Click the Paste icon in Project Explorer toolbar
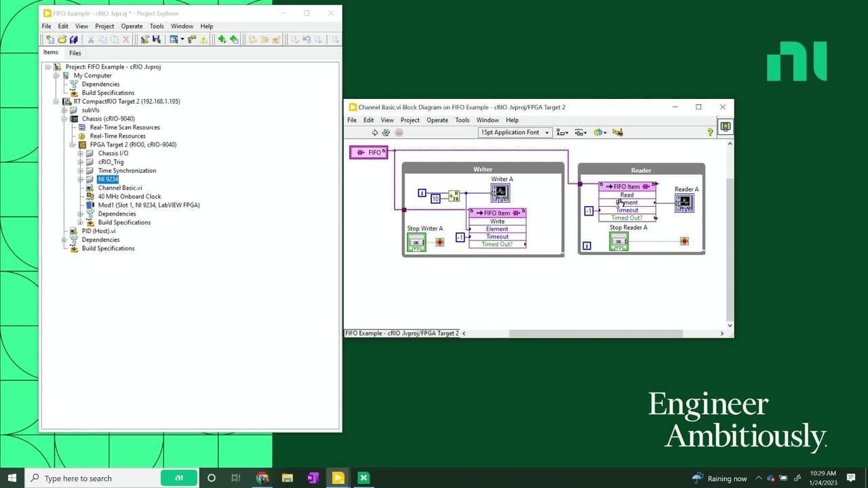868x488 pixels. [x=114, y=39]
